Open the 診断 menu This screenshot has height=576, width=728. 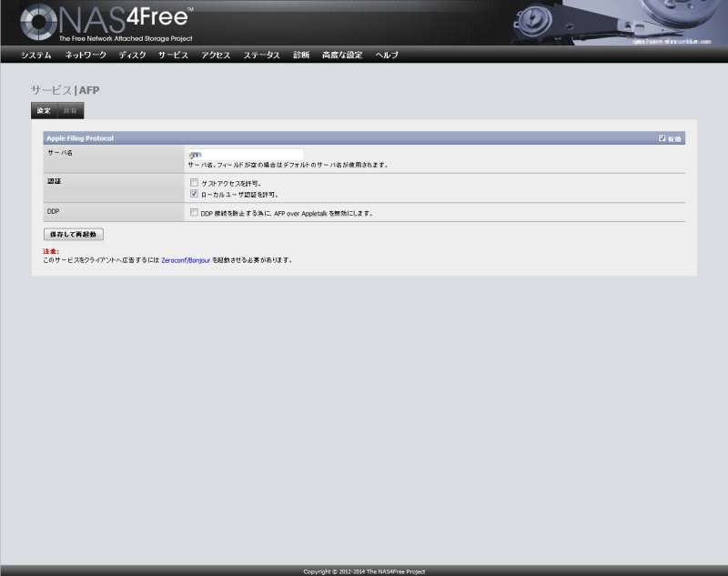301,55
